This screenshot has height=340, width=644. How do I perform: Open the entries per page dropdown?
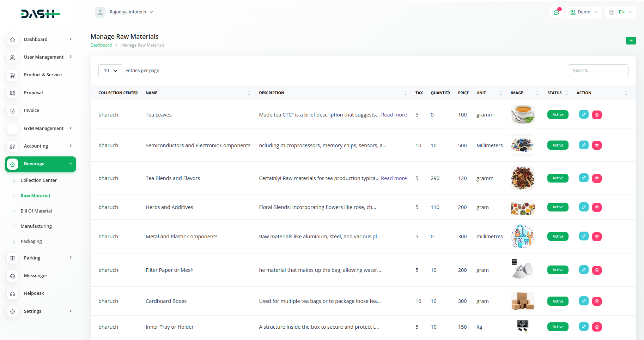coord(110,71)
